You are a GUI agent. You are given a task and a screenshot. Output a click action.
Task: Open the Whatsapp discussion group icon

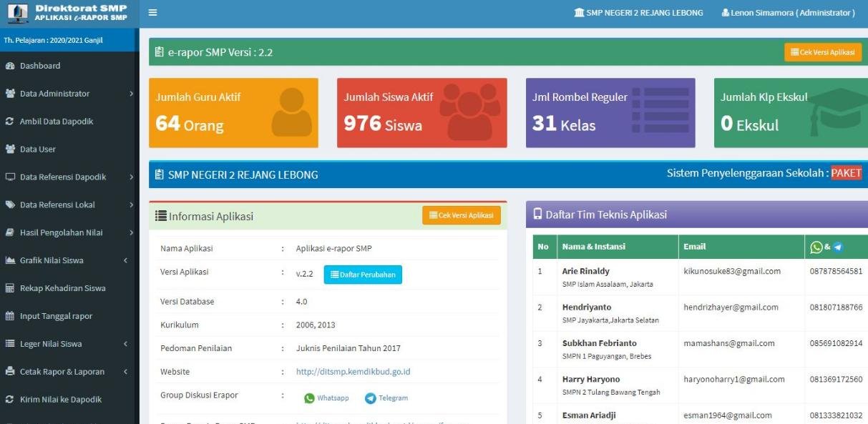tap(309, 398)
